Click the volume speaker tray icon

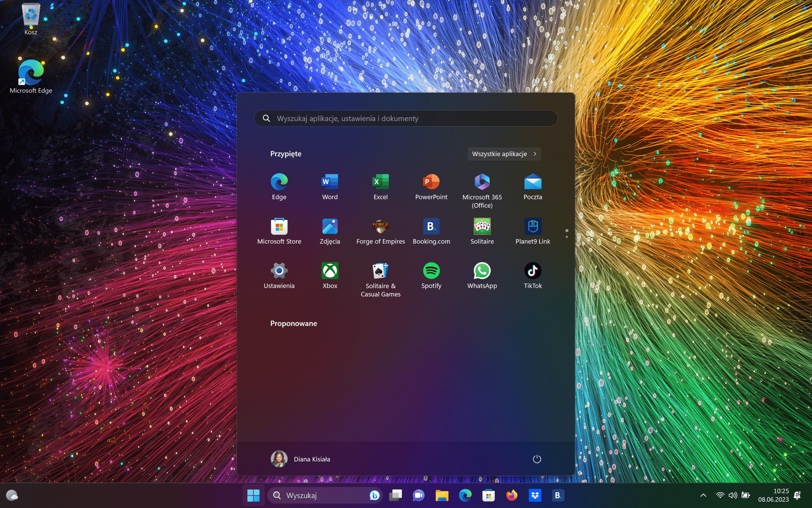tap(733, 495)
